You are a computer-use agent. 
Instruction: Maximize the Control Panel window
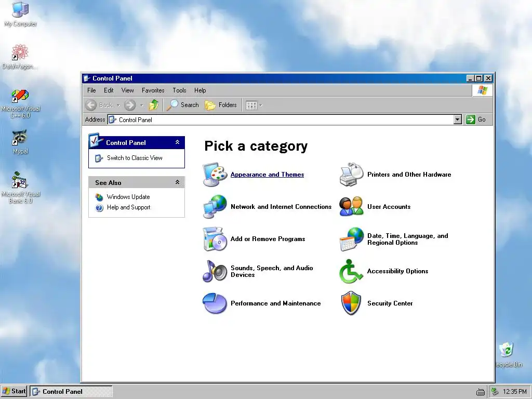(478, 78)
